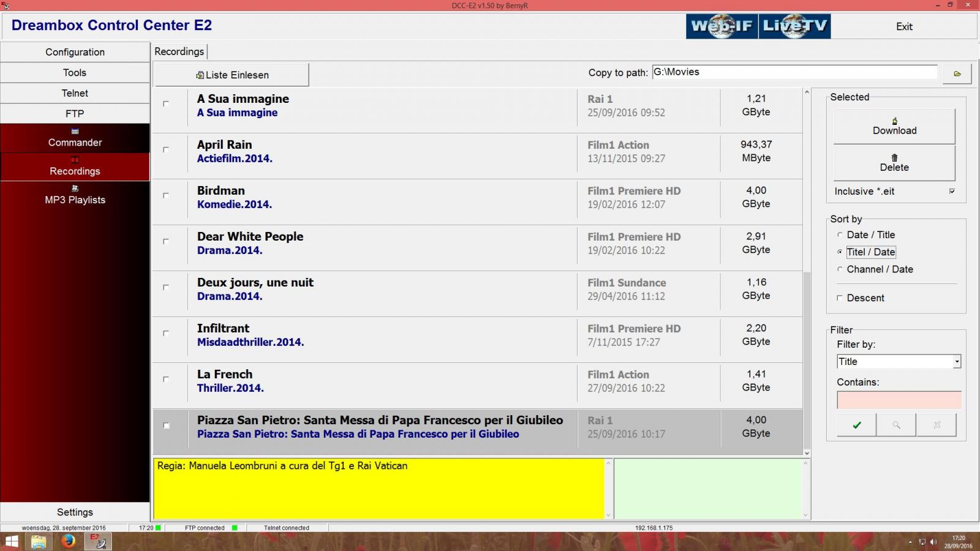This screenshot has width=980, height=551.
Task: Enable Descent sort order
Action: (840, 298)
